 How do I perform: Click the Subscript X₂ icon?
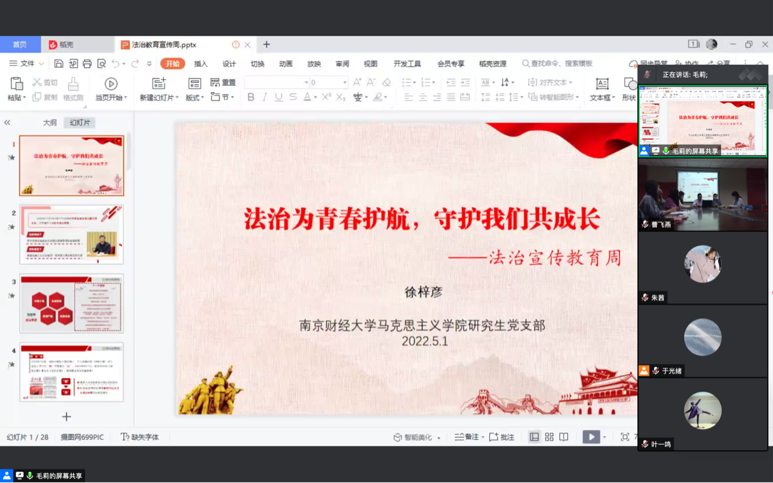[x=341, y=97]
